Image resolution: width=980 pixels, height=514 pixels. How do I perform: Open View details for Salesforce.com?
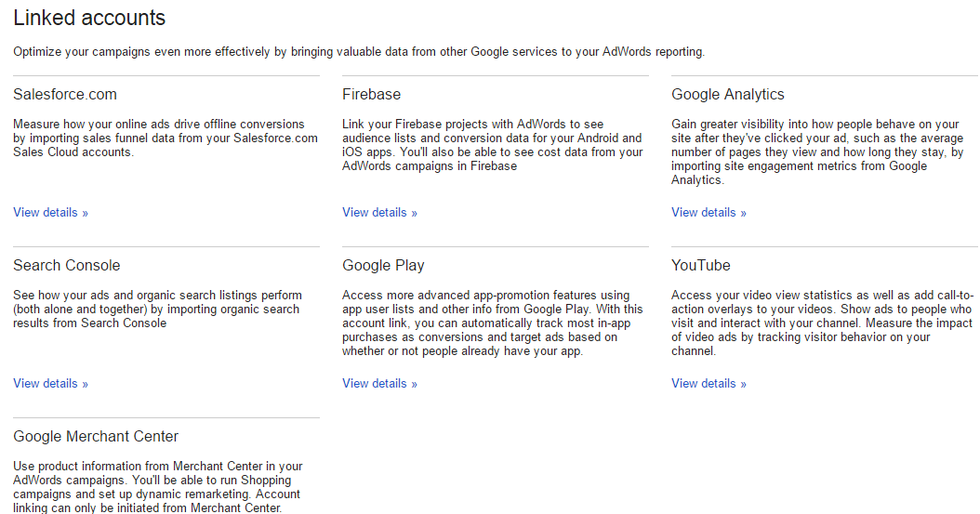tap(50, 212)
